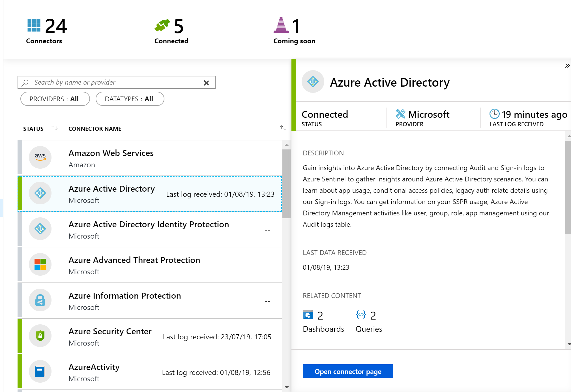The height and width of the screenshot is (392, 571).
Task: Click in Search by name or provider field
Action: coord(113,82)
